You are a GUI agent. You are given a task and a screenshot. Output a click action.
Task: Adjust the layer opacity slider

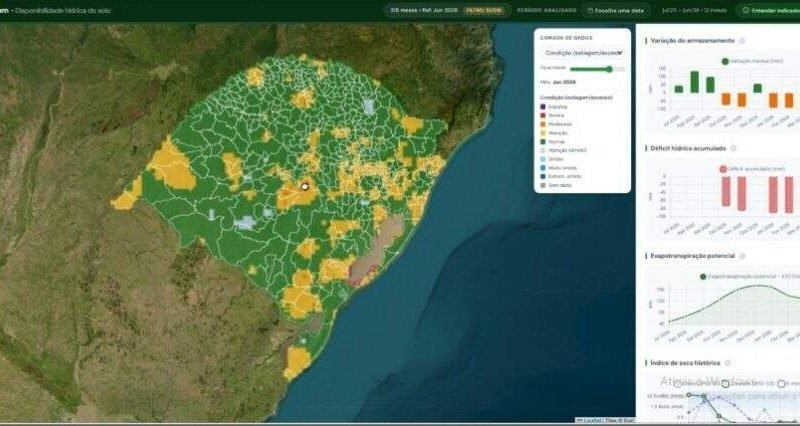point(597,69)
